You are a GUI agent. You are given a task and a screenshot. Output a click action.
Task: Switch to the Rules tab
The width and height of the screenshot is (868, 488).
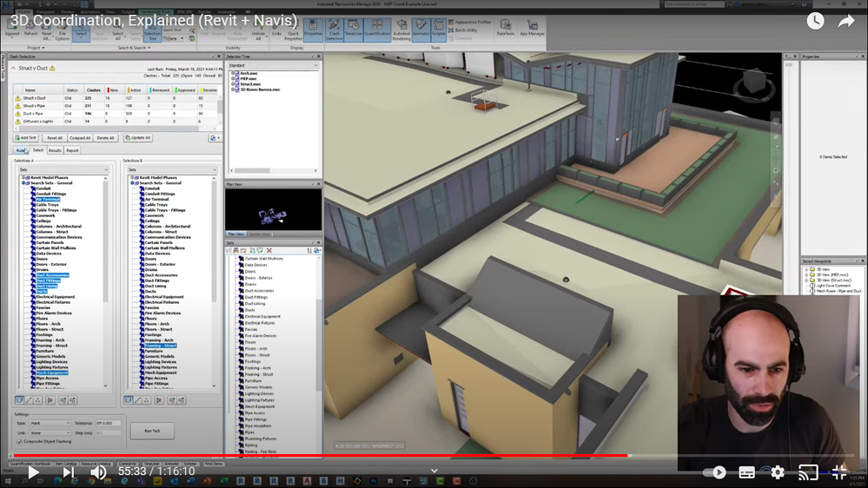tap(21, 150)
